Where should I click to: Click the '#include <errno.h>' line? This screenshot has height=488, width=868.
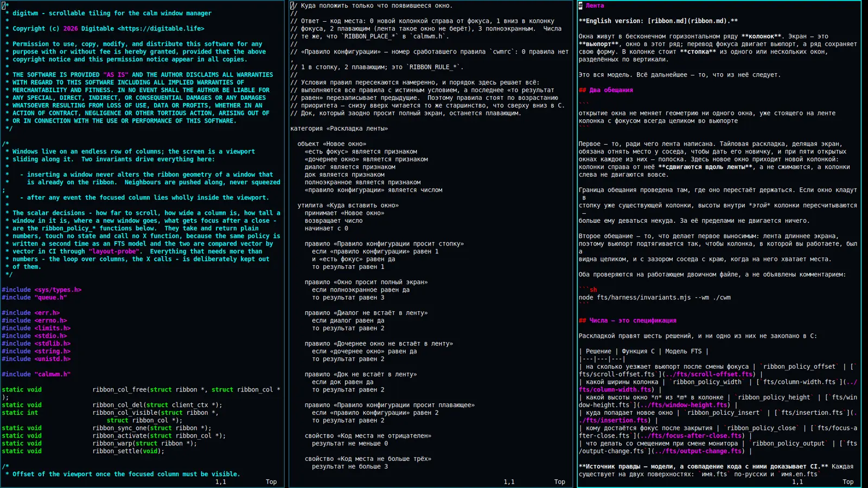click(35, 320)
